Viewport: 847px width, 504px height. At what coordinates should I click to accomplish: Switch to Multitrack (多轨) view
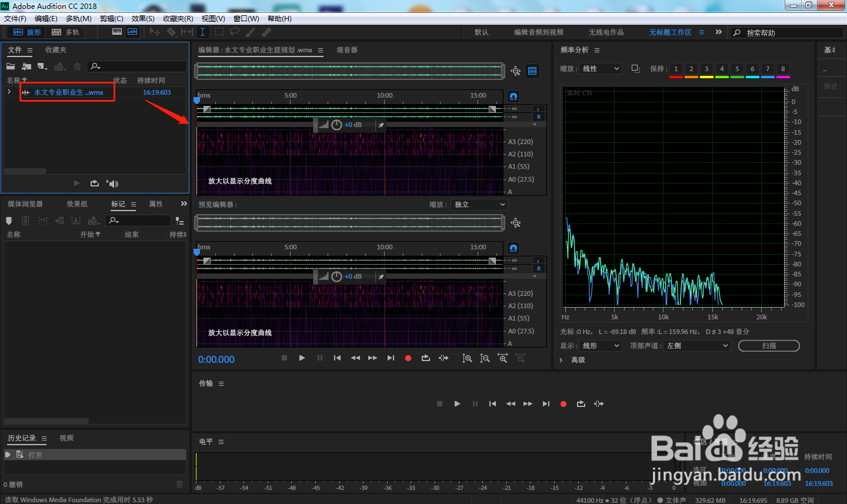tap(65, 32)
